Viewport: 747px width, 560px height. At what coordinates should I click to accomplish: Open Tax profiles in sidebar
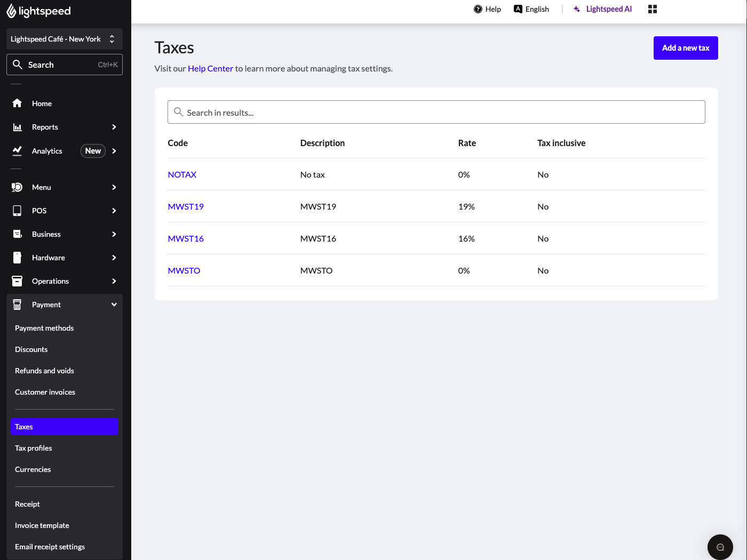pos(34,448)
